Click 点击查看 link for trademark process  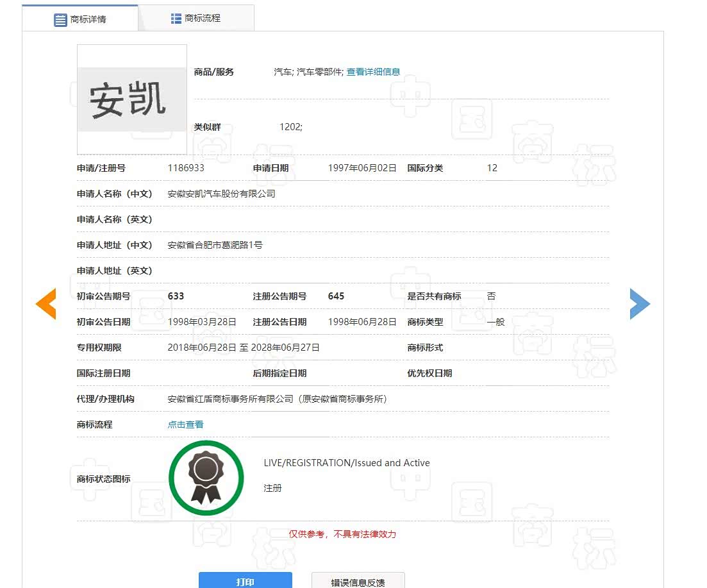(x=185, y=424)
